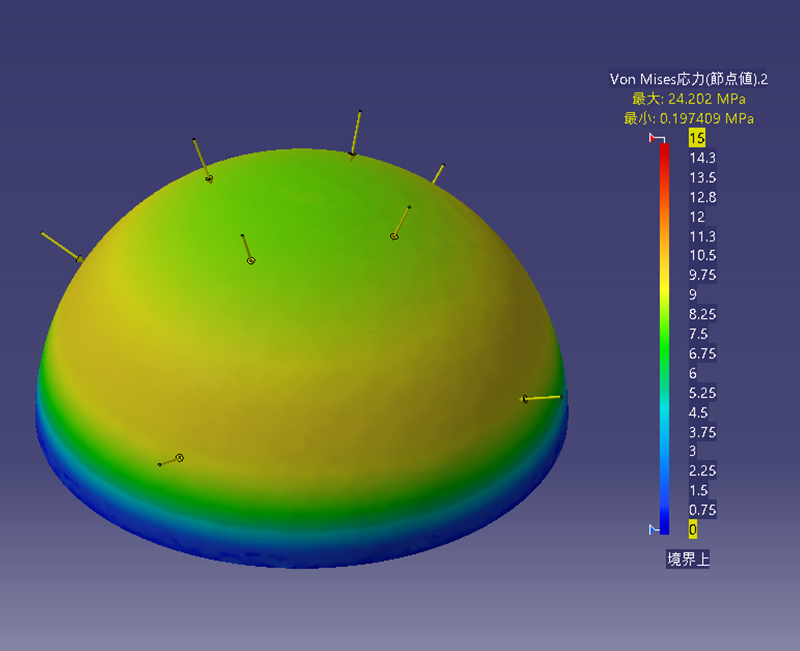Viewport: 800px width, 651px height.
Task: Select the topmost load arrow on the dome
Action: point(356,133)
